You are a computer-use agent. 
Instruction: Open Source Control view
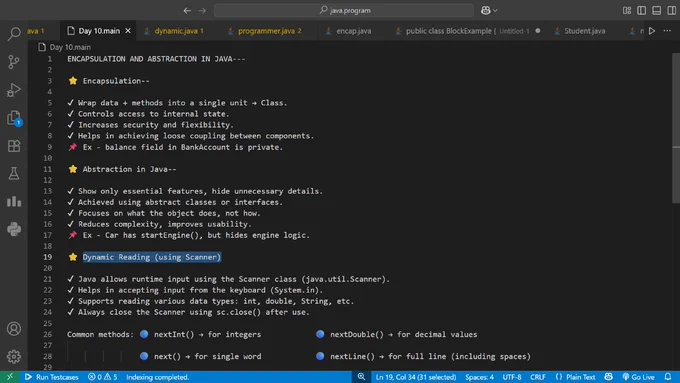(x=14, y=62)
